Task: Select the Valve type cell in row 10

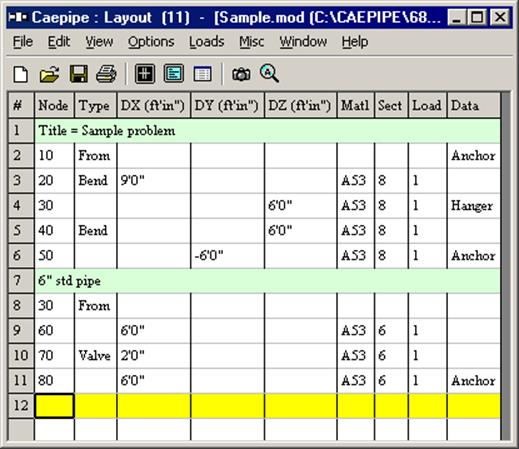Action: pyautogui.click(x=96, y=356)
